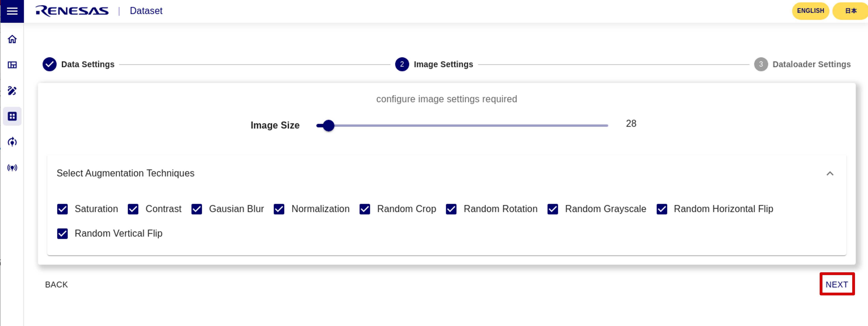868x326 pixels.
Task: Click the Image Size slider handle
Action: click(x=328, y=126)
